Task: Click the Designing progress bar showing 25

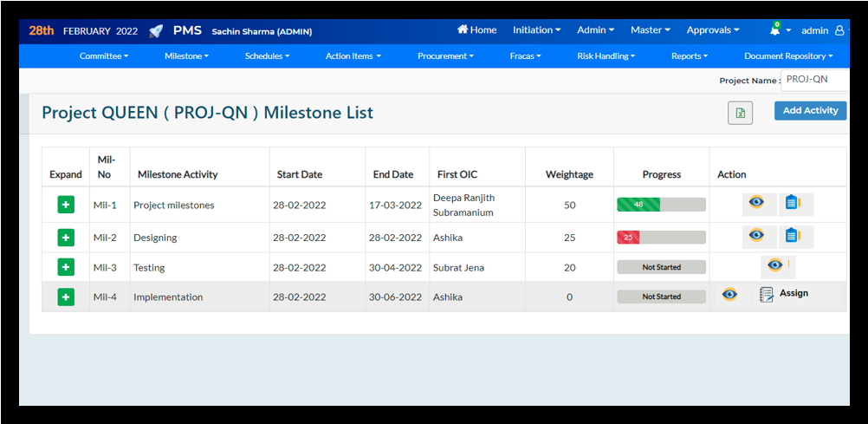Action: [661, 237]
